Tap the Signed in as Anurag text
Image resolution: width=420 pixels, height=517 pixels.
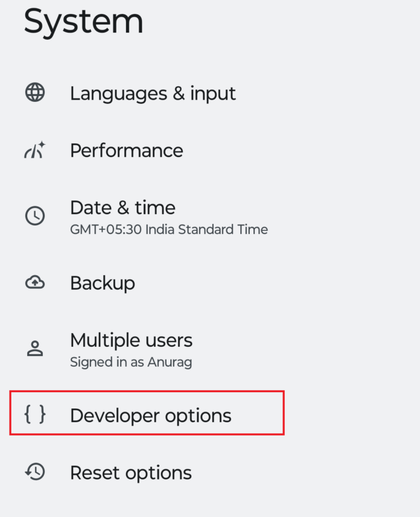pos(130,362)
